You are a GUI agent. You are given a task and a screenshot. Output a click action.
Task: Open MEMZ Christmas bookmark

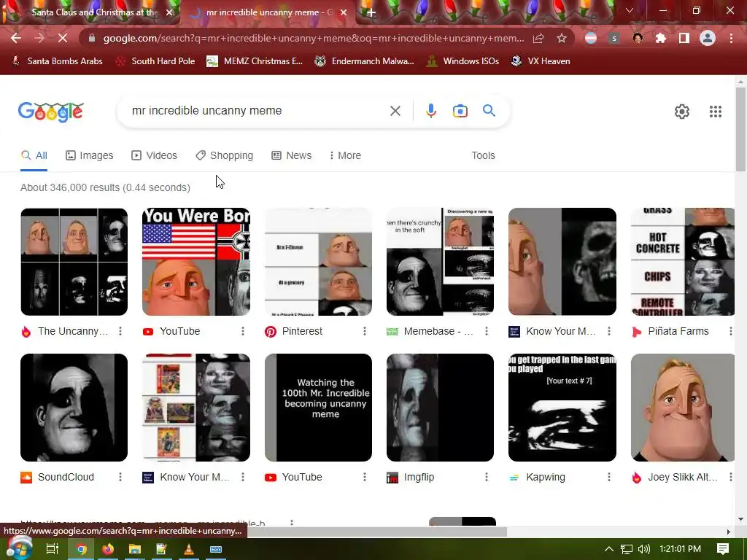pyautogui.click(x=255, y=61)
